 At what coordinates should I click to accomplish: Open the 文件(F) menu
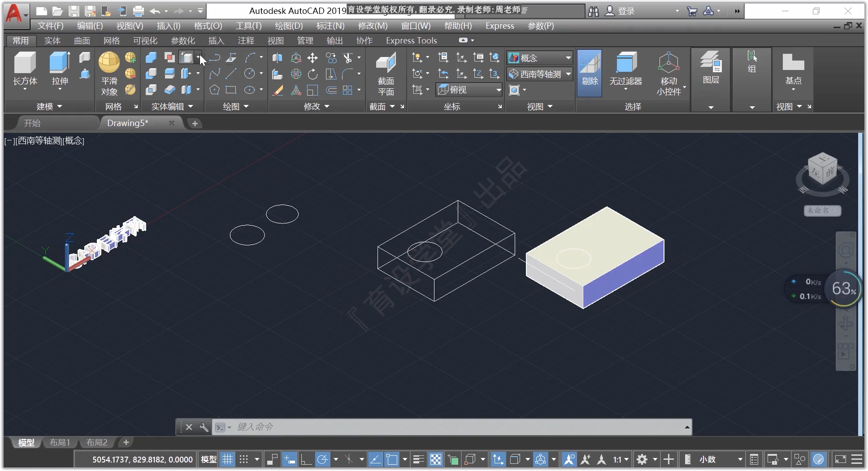click(50, 26)
